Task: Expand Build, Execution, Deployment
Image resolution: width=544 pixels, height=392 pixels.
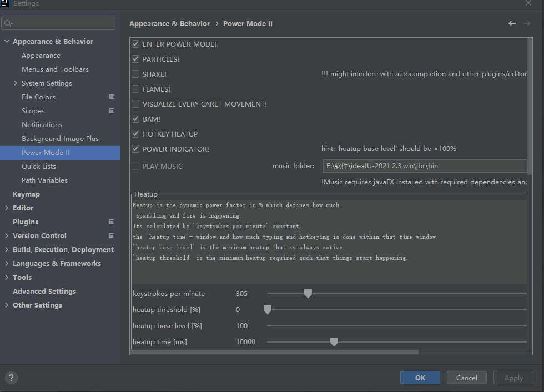Action: click(x=7, y=249)
